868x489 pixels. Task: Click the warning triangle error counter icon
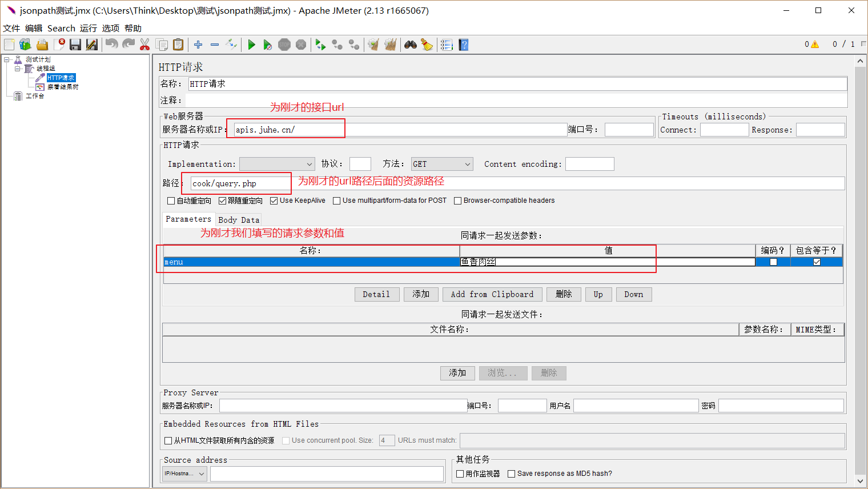814,44
